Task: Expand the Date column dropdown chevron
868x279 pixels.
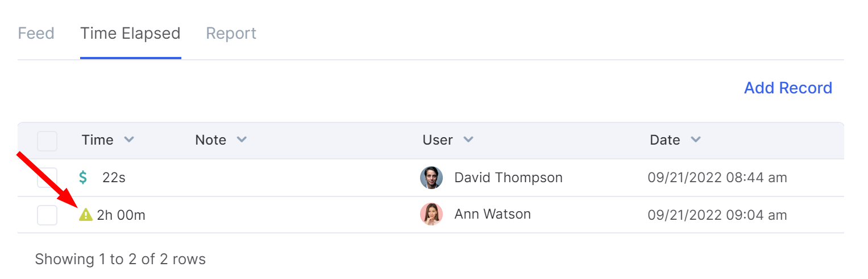Action: tap(695, 140)
